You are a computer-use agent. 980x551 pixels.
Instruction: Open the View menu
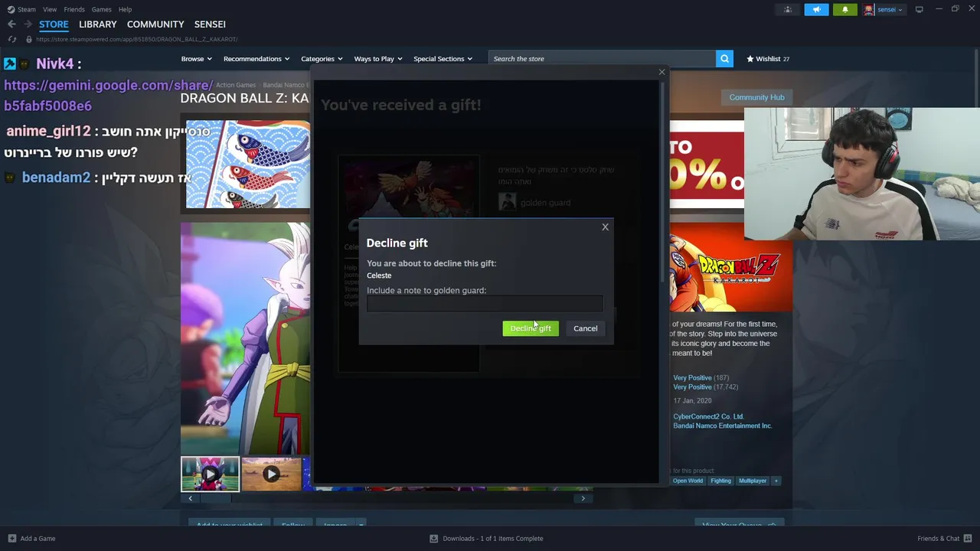(50, 9)
